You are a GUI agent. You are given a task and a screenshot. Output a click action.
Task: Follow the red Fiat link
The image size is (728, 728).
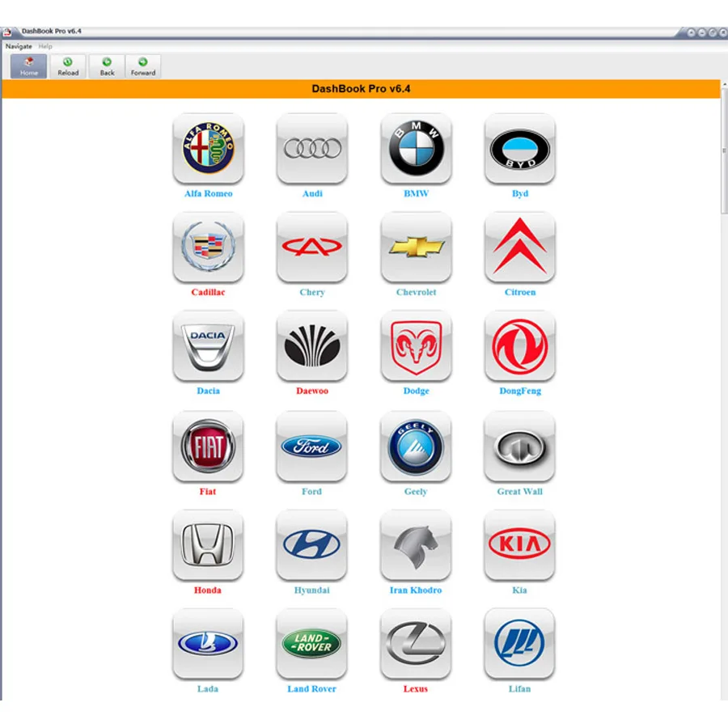tap(208, 491)
